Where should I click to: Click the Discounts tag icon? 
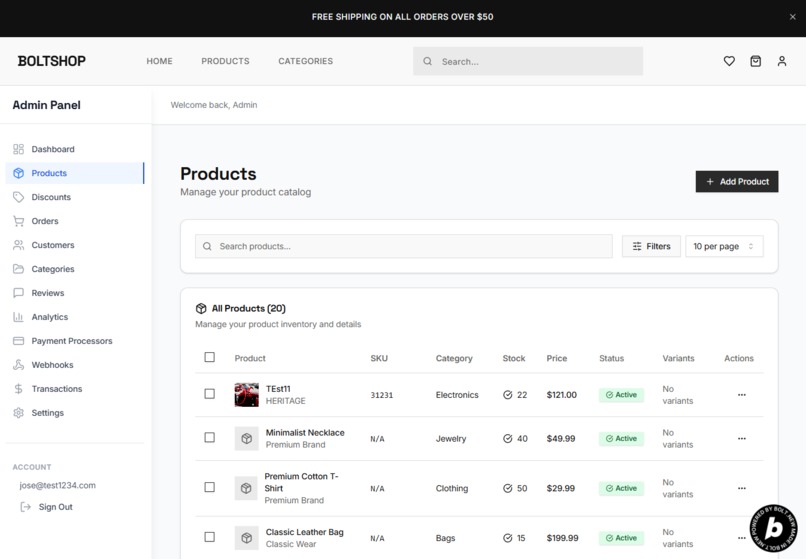tap(19, 197)
